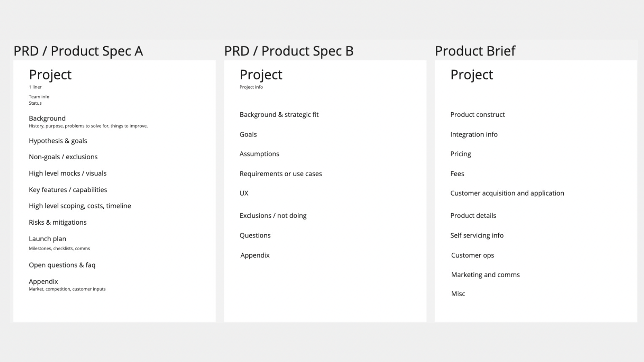Click 'Customer acquisition and application' text

tap(507, 193)
